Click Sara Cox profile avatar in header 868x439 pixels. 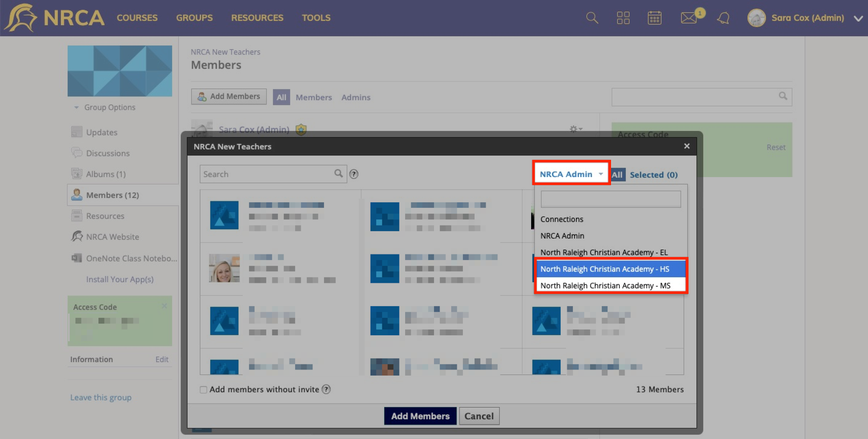click(756, 18)
